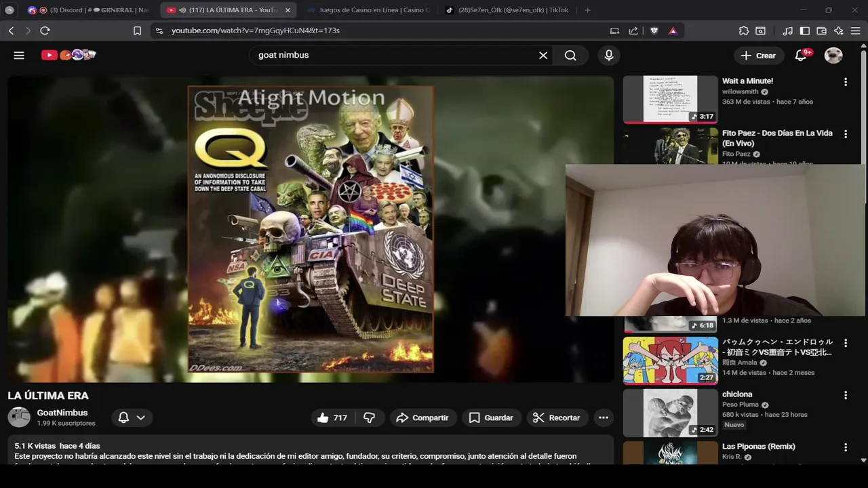
Task: Open Brave Rewards triangle icon
Action: (673, 30)
